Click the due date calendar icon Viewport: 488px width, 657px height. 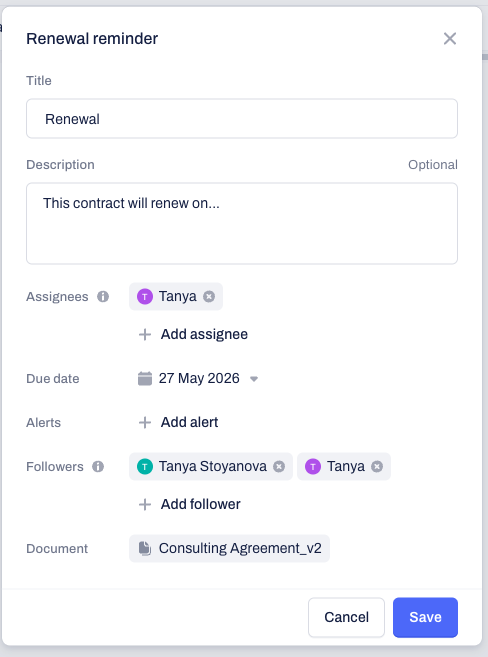click(x=145, y=378)
